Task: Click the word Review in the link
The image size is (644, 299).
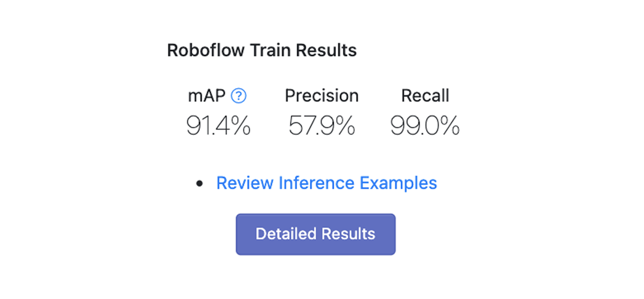Action: tap(245, 183)
